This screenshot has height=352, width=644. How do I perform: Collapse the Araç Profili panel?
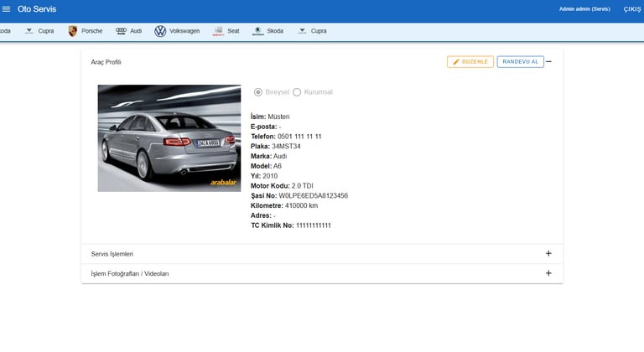click(x=548, y=62)
